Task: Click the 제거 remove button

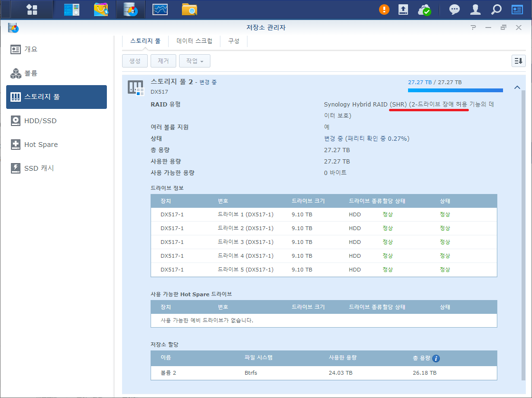Action: click(163, 61)
